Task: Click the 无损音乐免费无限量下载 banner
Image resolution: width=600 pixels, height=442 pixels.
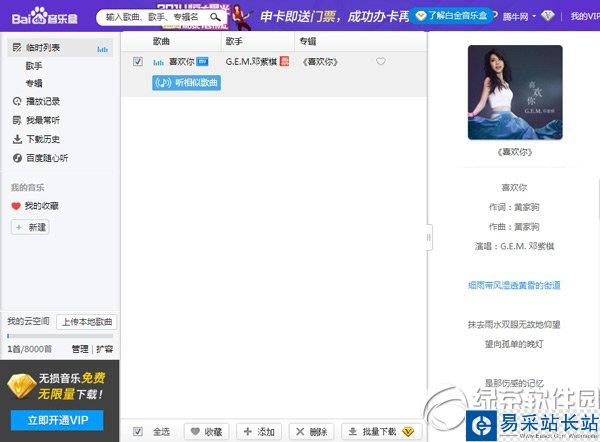Action: click(x=57, y=387)
